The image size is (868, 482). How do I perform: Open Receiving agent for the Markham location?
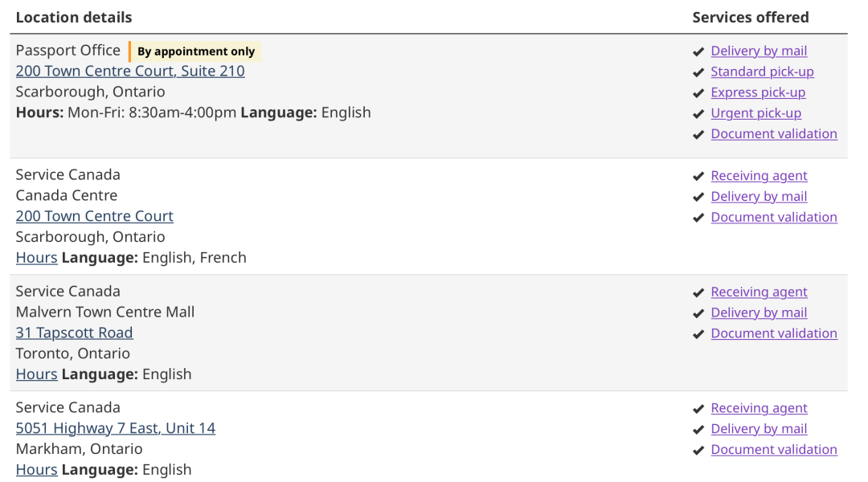click(x=759, y=408)
